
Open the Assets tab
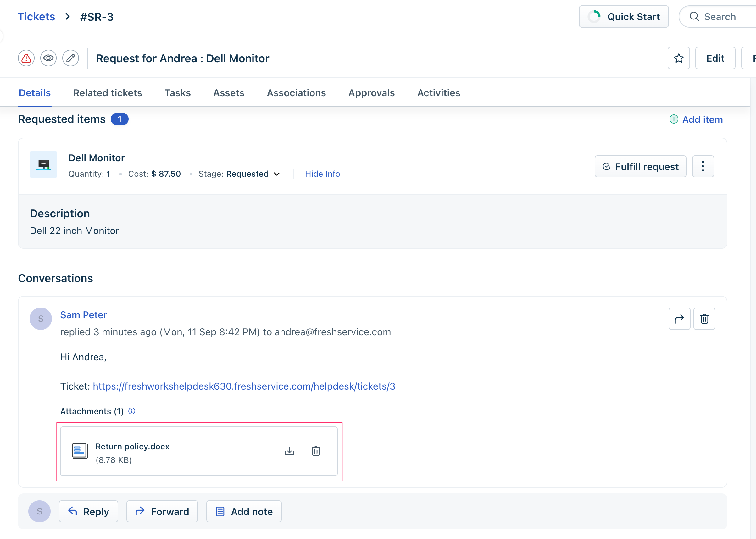pyautogui.click(x=229, y=93)
